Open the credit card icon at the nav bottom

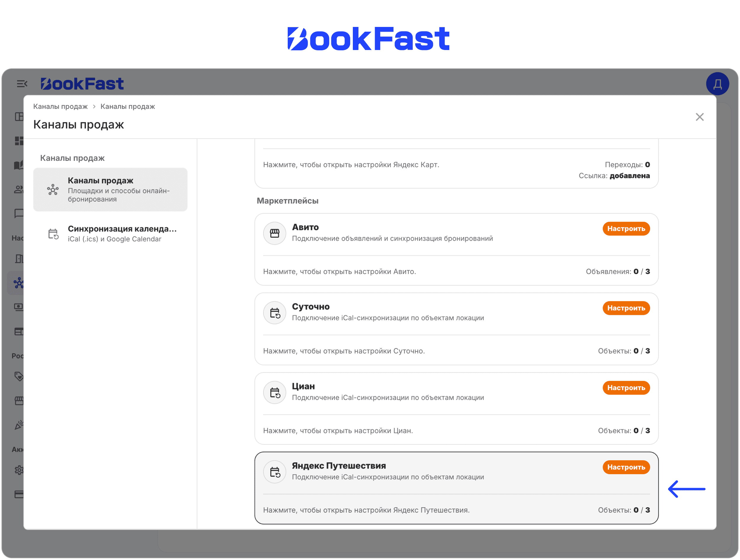(x=19, y=494)
